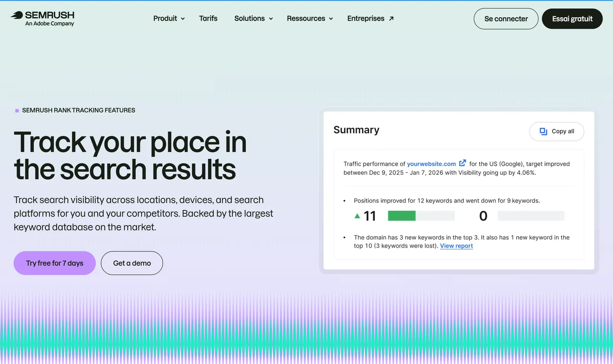Expand the Solutions dropdown chevron
The image size is (613, 364).
tap(271, 19)
